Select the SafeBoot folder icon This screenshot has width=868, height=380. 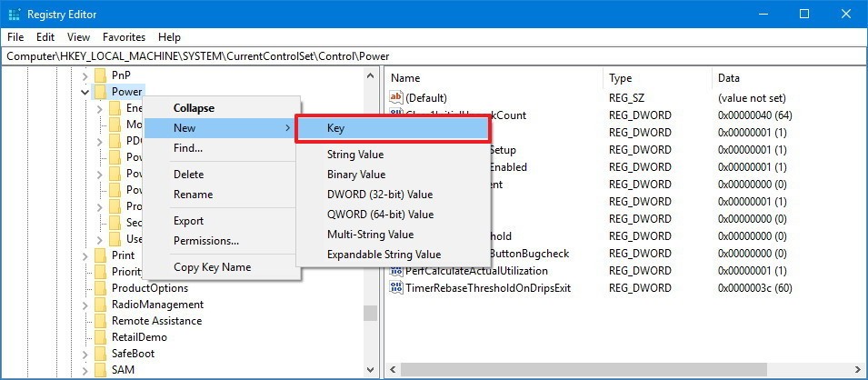pos(100,354)
